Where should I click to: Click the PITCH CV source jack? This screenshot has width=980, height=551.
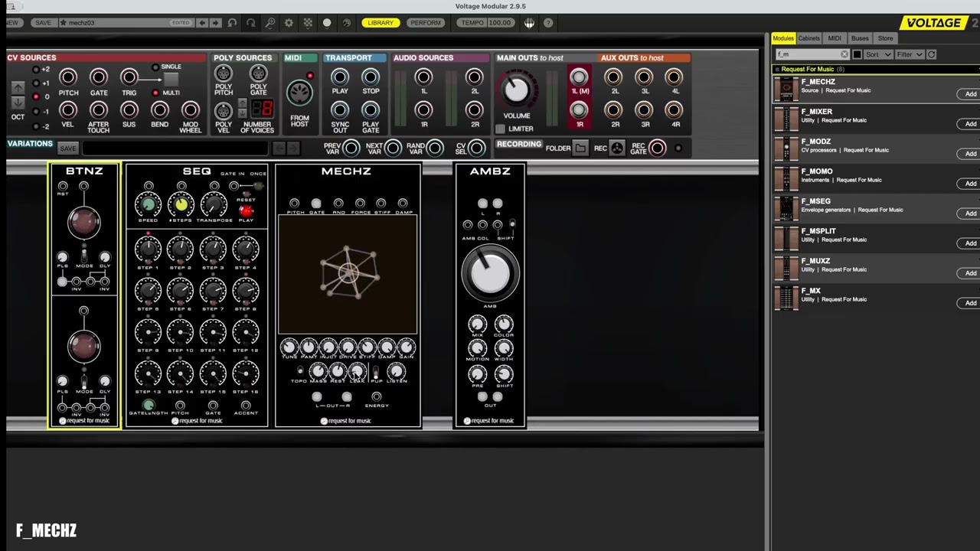pos(68,77)
